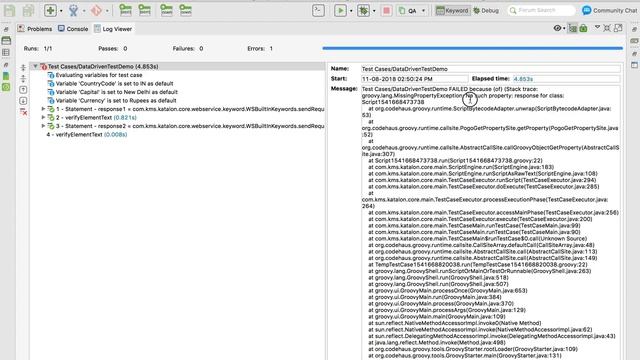Image resolution: width=640 pixels, height=360 pixels.
Task: Open the New item dropdown arrow
Action: point(61,11)
